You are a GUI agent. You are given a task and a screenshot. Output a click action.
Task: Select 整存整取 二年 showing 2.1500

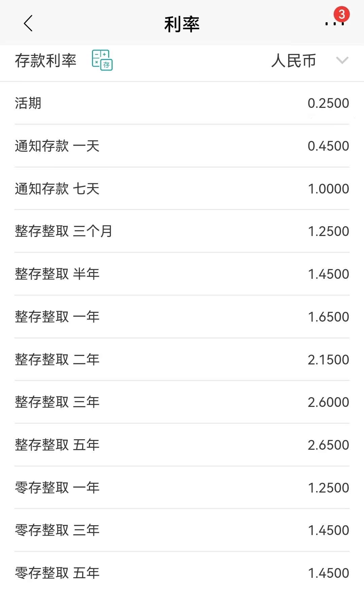[x=182, y=360]
